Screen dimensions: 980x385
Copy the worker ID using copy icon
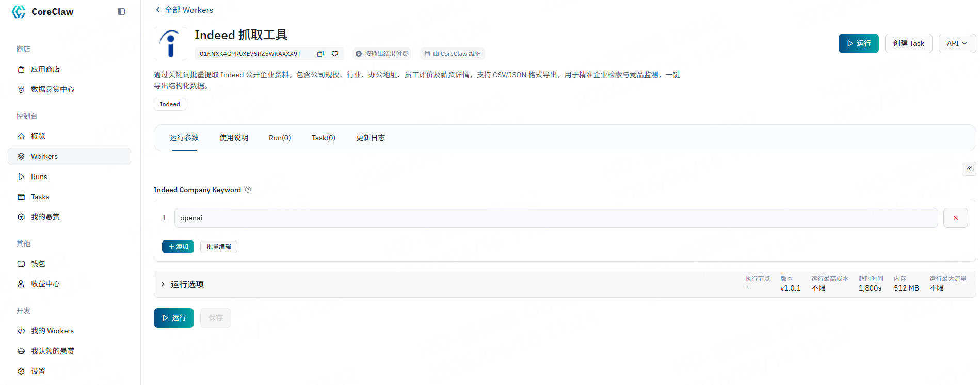320,54
